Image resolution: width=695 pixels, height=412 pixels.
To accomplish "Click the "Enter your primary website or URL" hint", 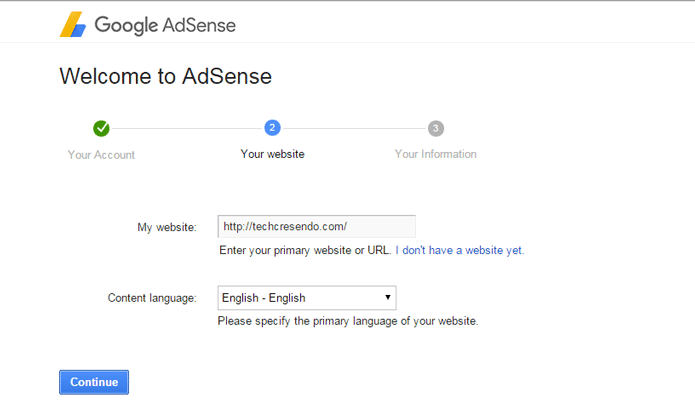I will [x=305, y=250].
